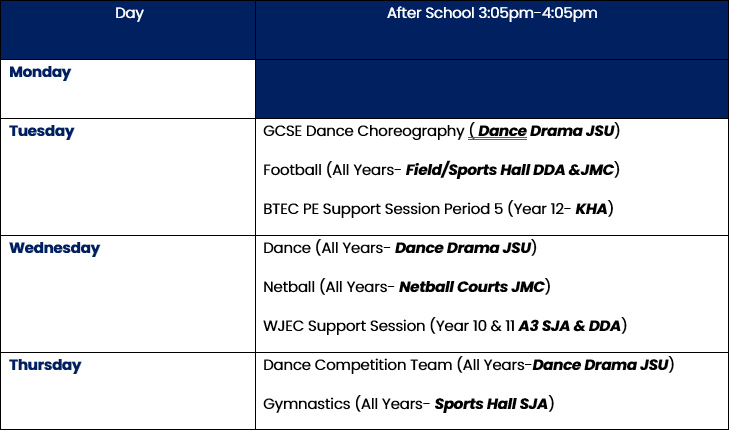The image size is (729, 430).
Task: Click the WJEC Support Session entry
Action: (445, 326)
